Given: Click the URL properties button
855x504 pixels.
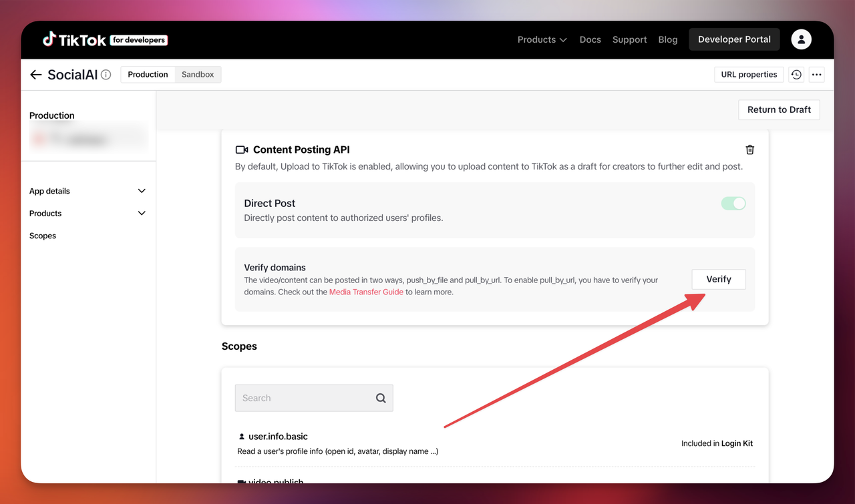Looking at the screenshot, I should point(749,75).
